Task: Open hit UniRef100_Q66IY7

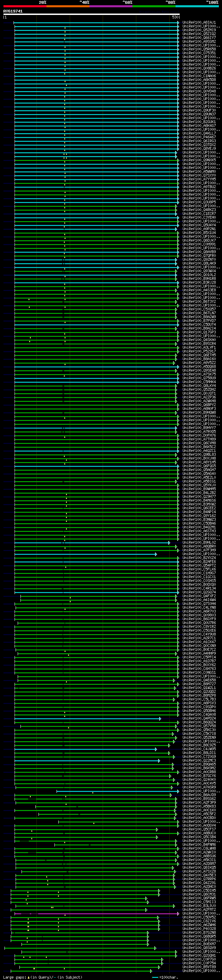Action: click(x=199, y=38)
